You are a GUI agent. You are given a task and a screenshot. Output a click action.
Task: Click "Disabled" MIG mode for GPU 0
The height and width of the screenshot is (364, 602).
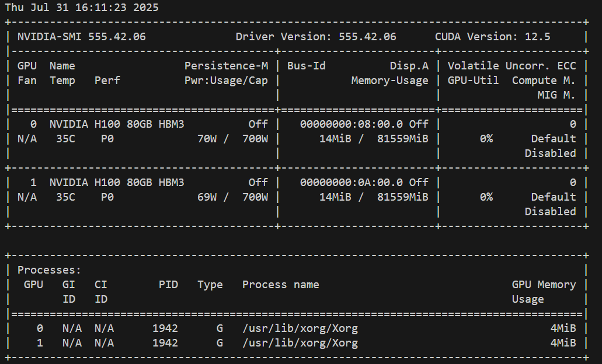point(550,153)
